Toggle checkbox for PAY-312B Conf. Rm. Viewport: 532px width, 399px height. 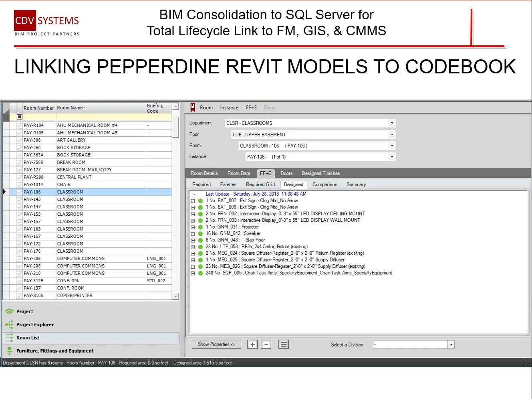pyautogui.click(x=19, y=281)
